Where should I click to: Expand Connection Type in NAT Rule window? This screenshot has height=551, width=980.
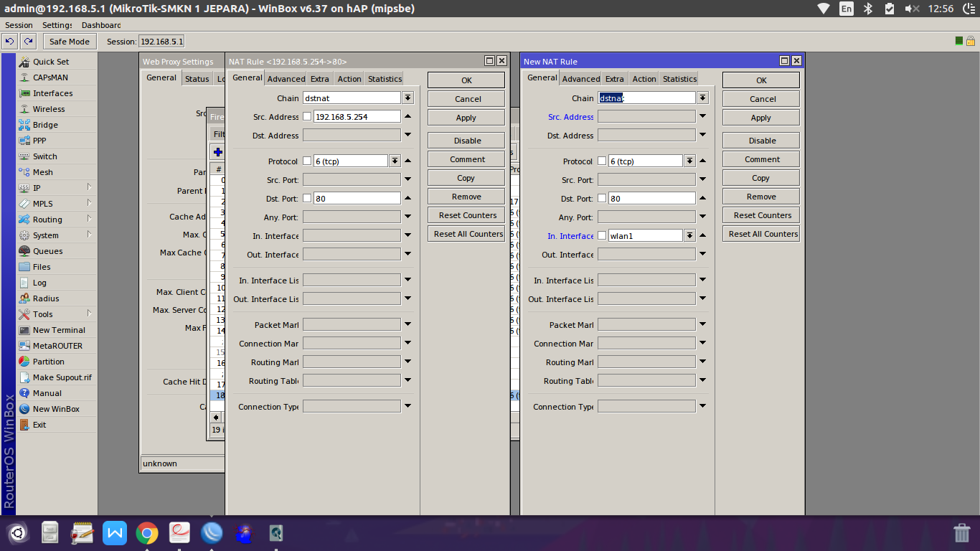coord(407,406)
